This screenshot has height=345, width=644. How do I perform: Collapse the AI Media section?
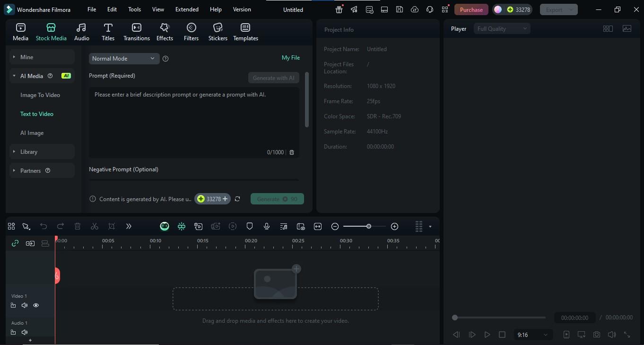(42, 76)
